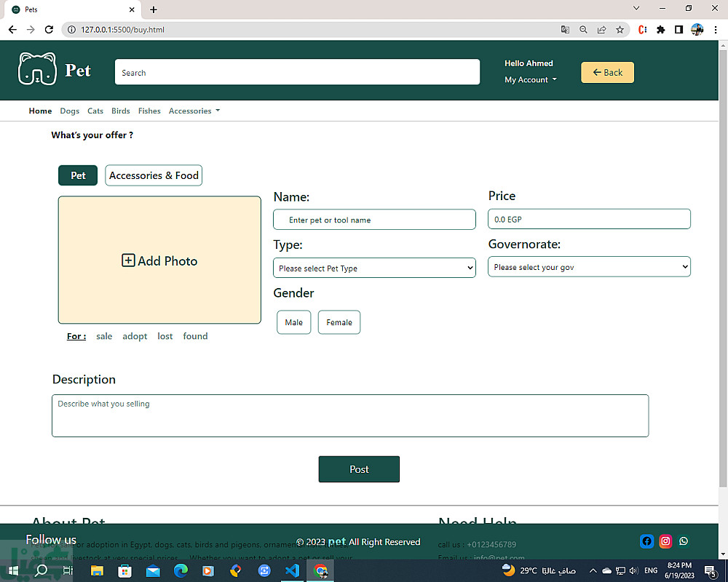The width and height of the screenshot is (728, 582).
Task: Click the Price input field
Action: pos(589,219)
